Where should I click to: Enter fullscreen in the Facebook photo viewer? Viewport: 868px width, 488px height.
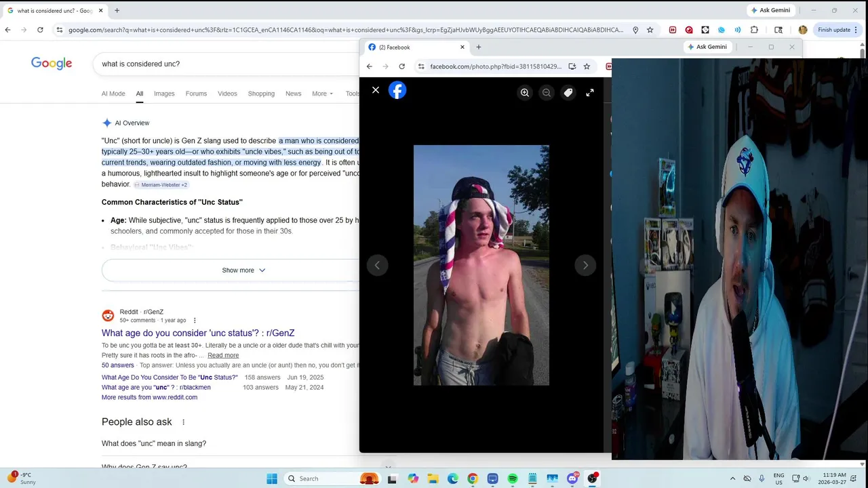coord(590,93)
